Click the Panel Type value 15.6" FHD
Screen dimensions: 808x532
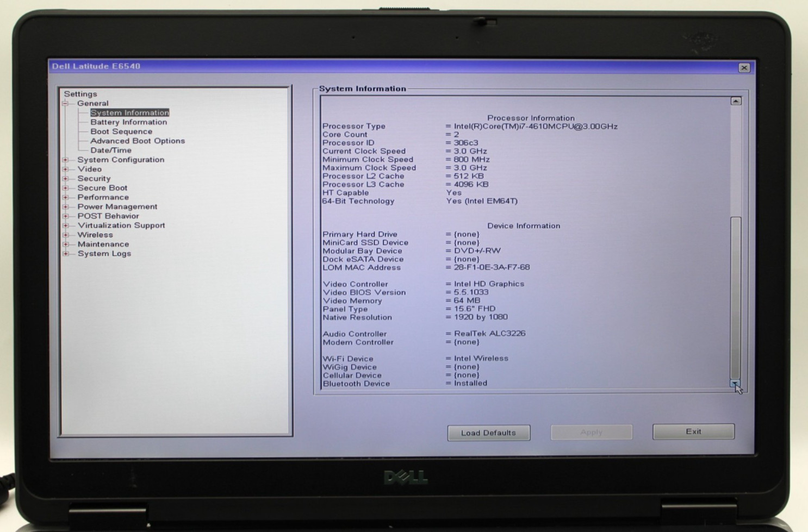pyautogui.click(x=474, y=309)
